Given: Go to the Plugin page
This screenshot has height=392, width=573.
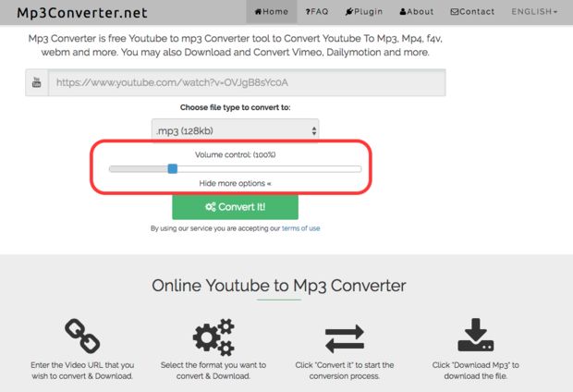Looking at the screenshot, I should click(363, 12).
